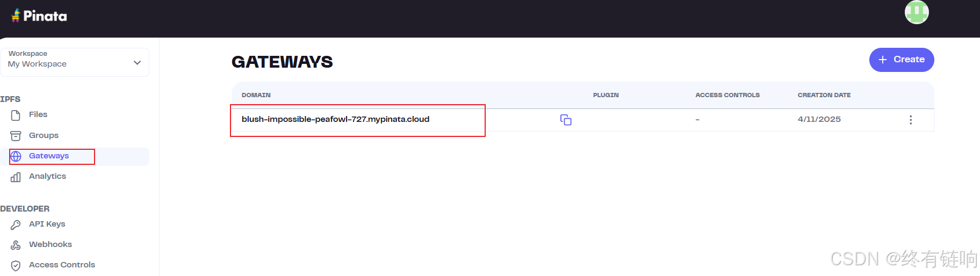Expand the My Workspace dropdown
The image size is (980, 276).
point(75,62)
